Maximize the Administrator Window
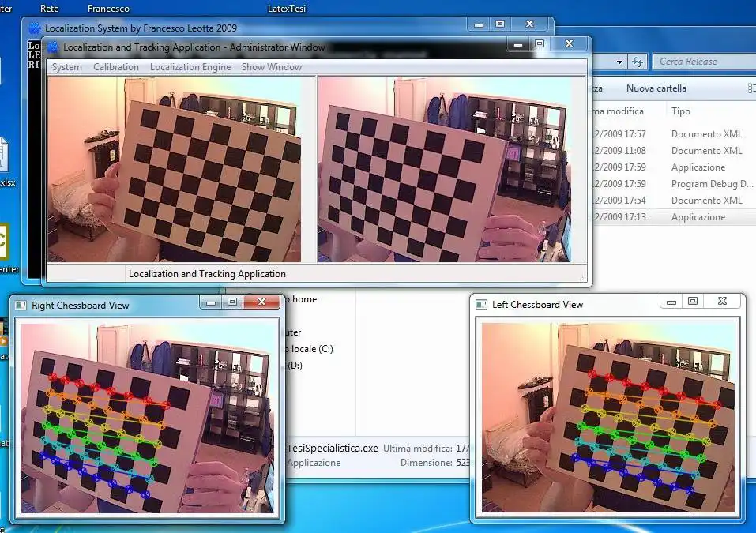 (540, 44)
